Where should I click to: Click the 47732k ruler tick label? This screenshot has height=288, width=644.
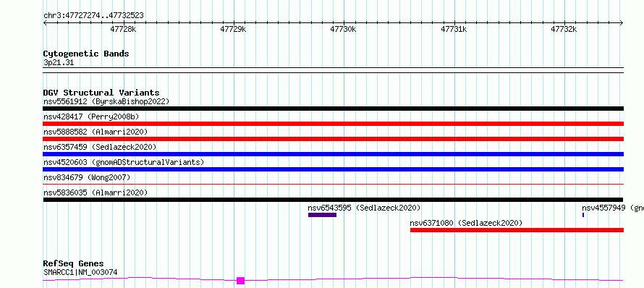tap(564, 29)
